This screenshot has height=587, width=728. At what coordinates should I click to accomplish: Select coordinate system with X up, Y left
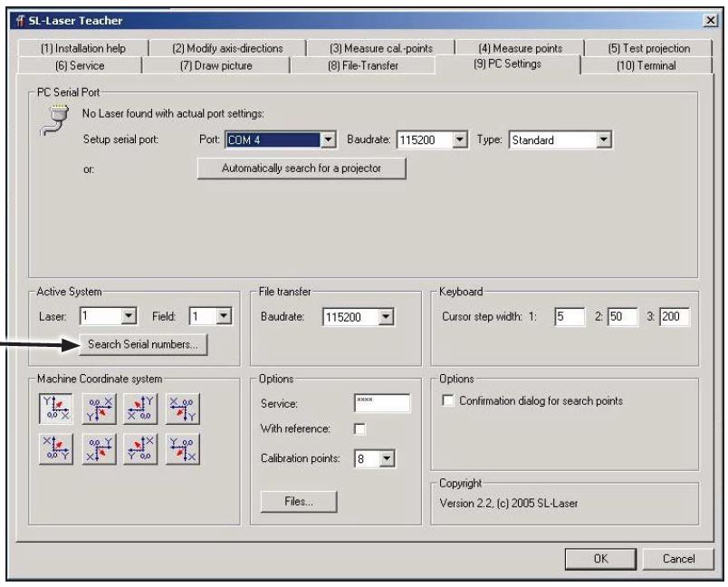pyautogui.click(x=140, y=449)
